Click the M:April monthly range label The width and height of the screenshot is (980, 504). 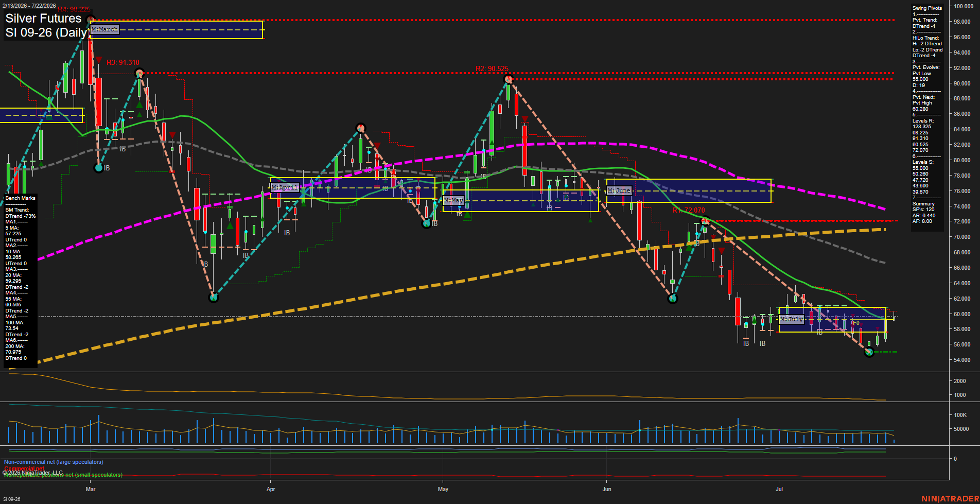tap(285, 187)
